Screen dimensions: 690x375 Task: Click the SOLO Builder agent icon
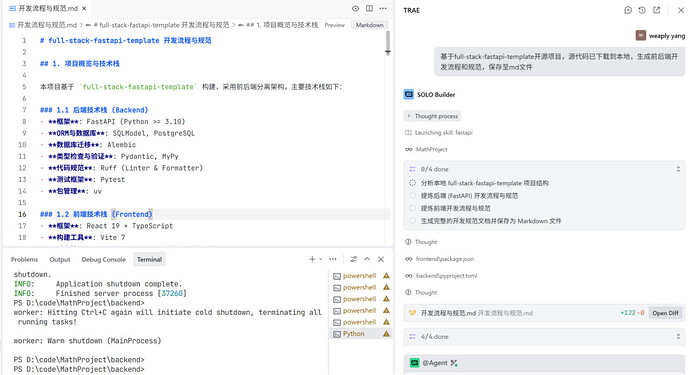click(x=409, y=94)
